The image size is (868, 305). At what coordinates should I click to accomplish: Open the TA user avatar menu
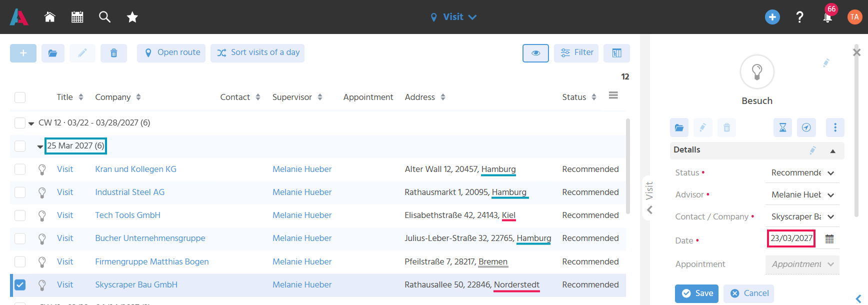[x=854, y=17]
